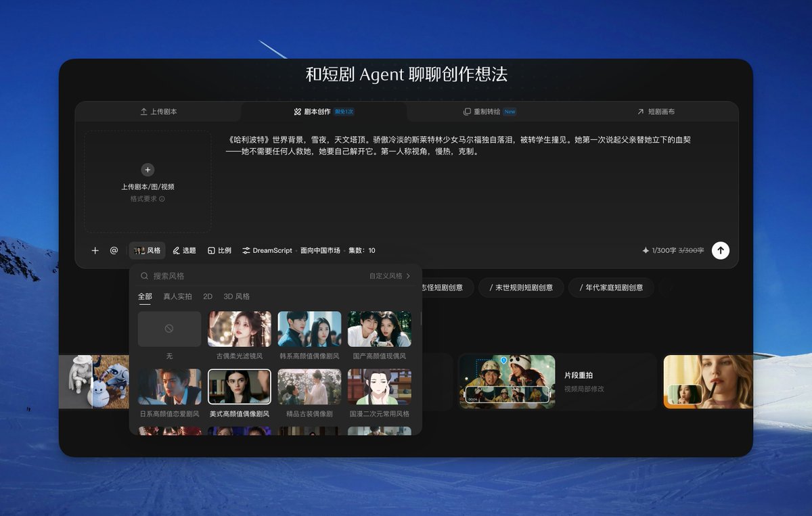
Task: Filter styles by 真人实拍
Action: (x=178, y=296)
